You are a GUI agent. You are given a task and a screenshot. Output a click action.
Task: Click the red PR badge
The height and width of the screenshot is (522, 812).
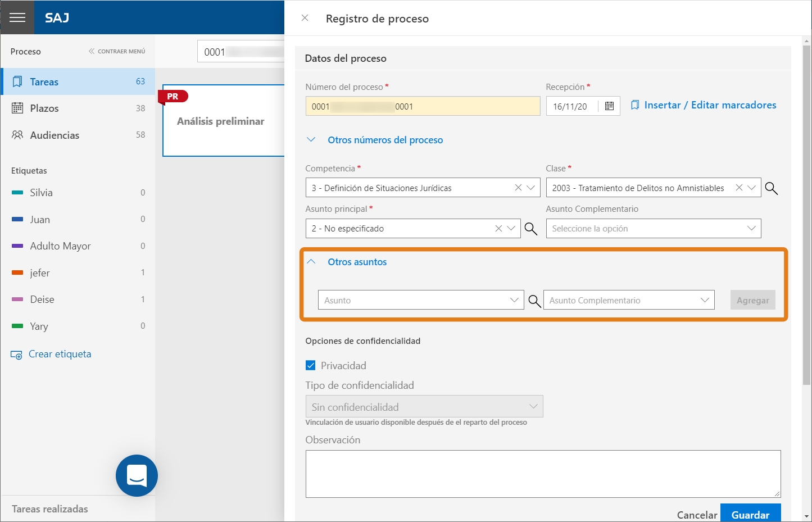tap(173, 97)
